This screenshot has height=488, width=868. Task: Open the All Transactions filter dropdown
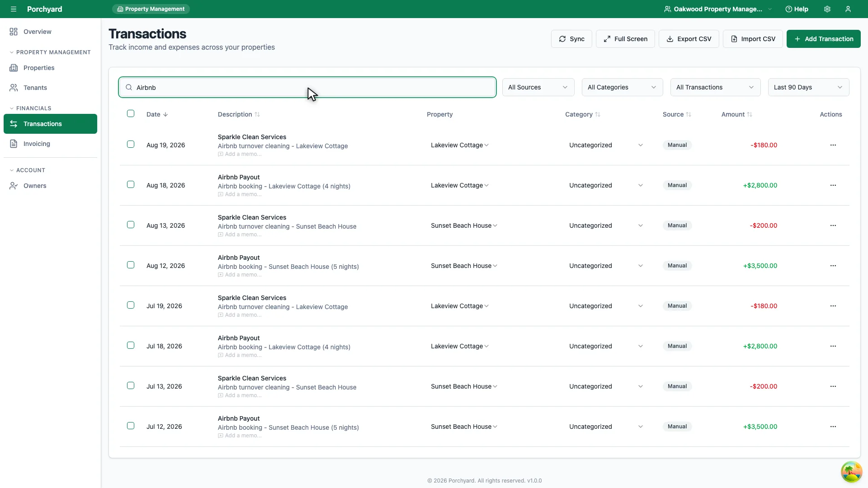(x=715, y=87)
